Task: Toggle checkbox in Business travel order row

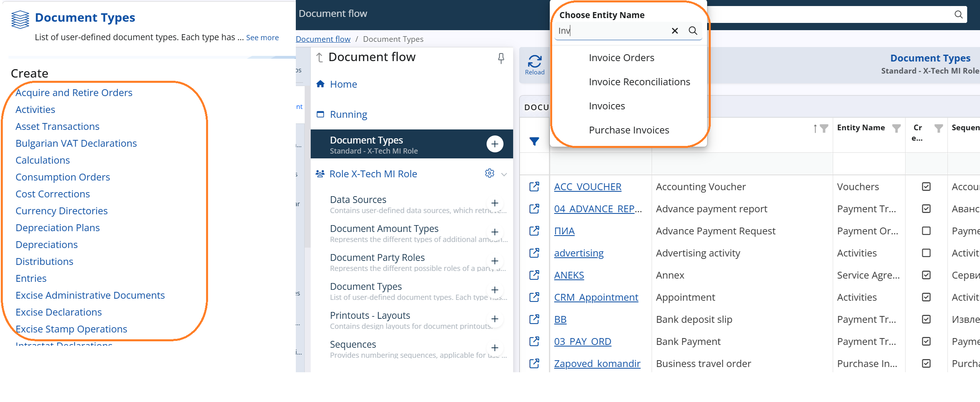Action: pos(926,363)
